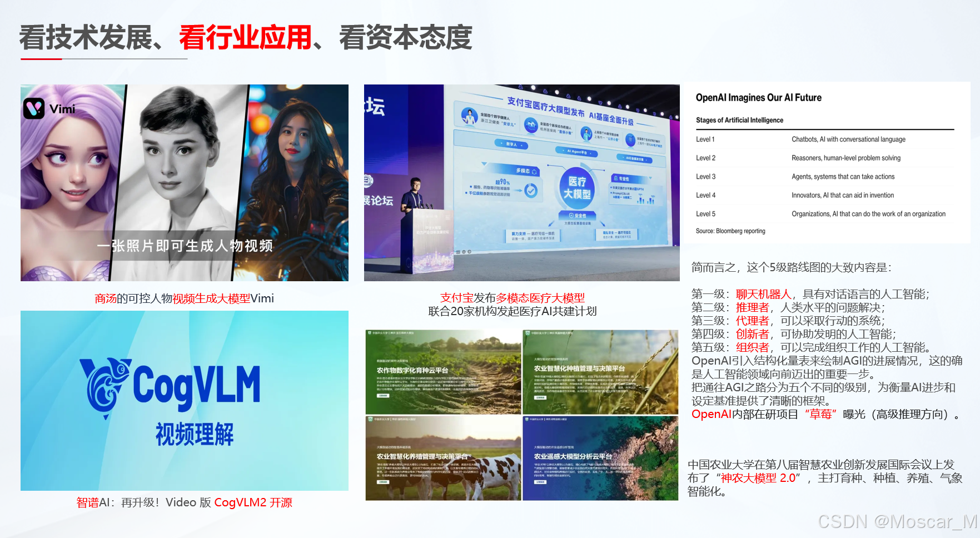This screenshot has height=538, width=980.
Task: Click red heading text 看行业应用
Action: (245, 38)
